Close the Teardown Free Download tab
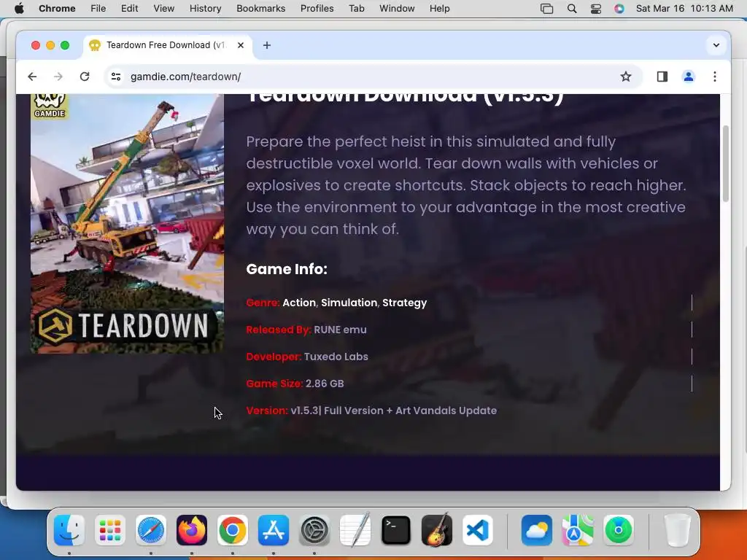The height and width of the screenshot is (560, 747). pos(241,45)
